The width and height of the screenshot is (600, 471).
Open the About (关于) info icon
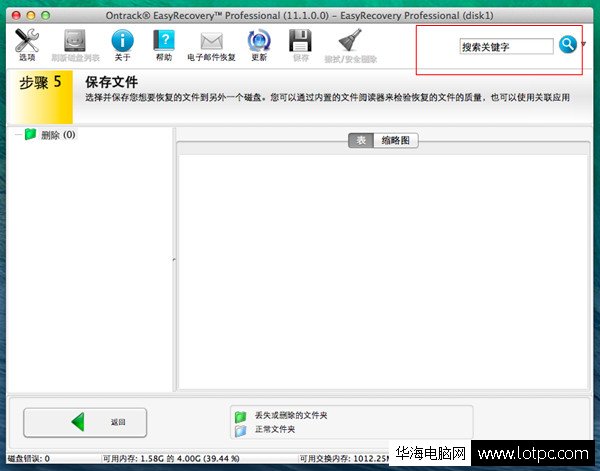coord(122,41)
